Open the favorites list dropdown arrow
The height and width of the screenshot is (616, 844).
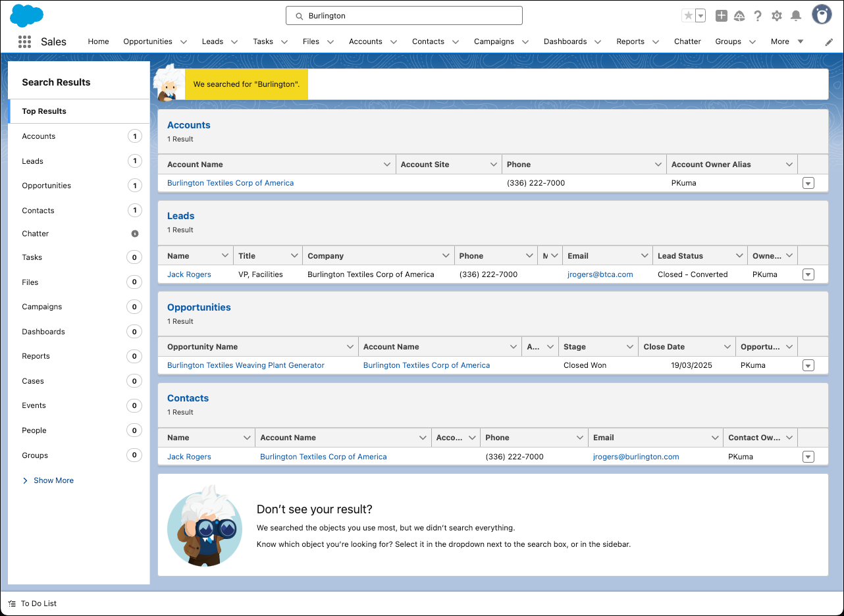pos(700,15)
